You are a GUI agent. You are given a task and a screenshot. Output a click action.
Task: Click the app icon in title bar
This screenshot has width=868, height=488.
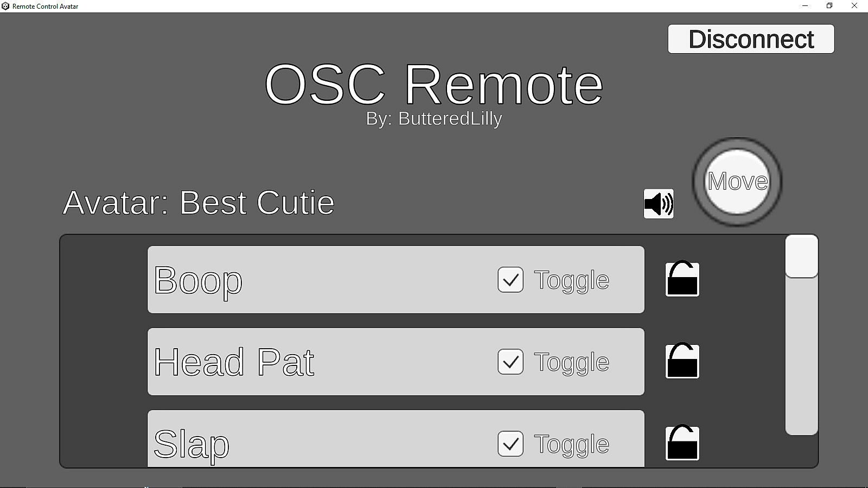point(5,6)
